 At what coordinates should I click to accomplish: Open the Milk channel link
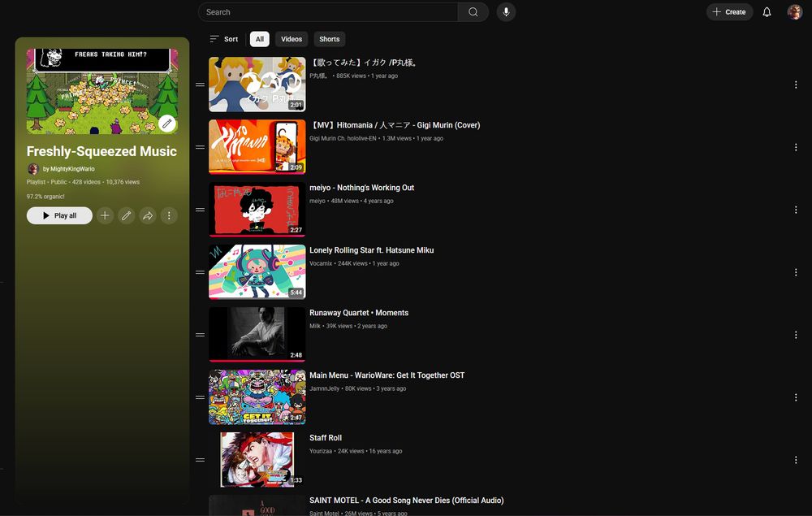coord(315,327)
